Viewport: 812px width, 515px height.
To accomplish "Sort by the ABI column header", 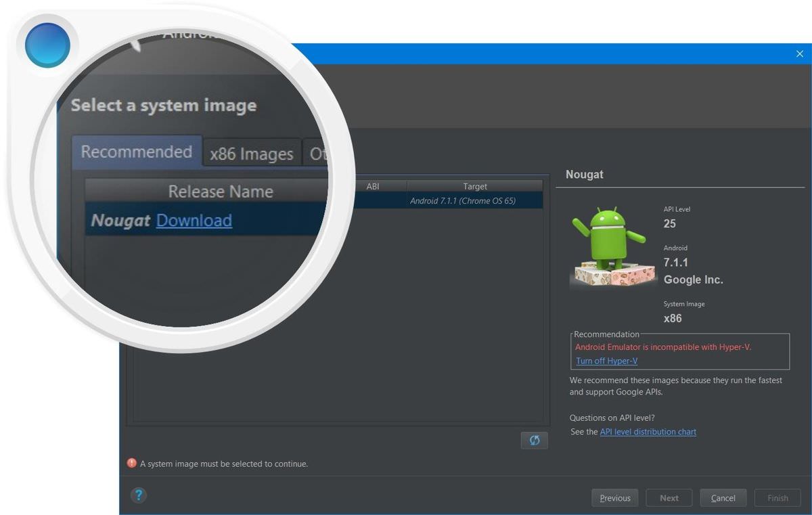I will [373, 186].
